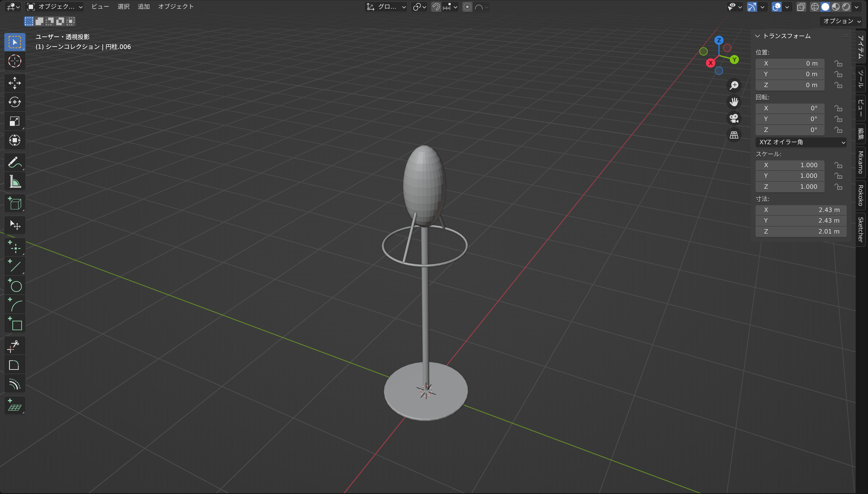
Task: Open shading options dropdown arrow
Action: tap(857, 7)
